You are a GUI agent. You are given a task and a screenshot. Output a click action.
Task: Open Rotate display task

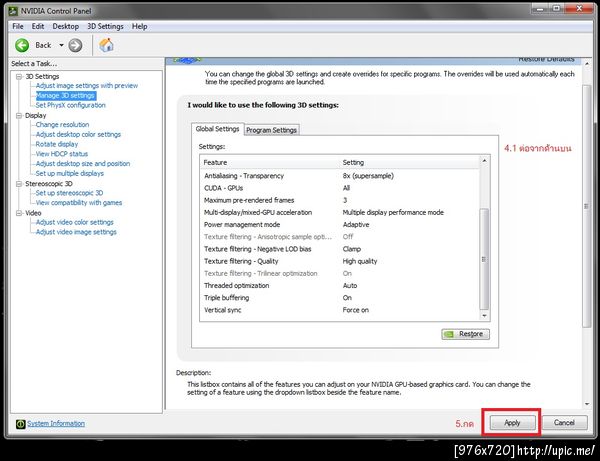57,144
